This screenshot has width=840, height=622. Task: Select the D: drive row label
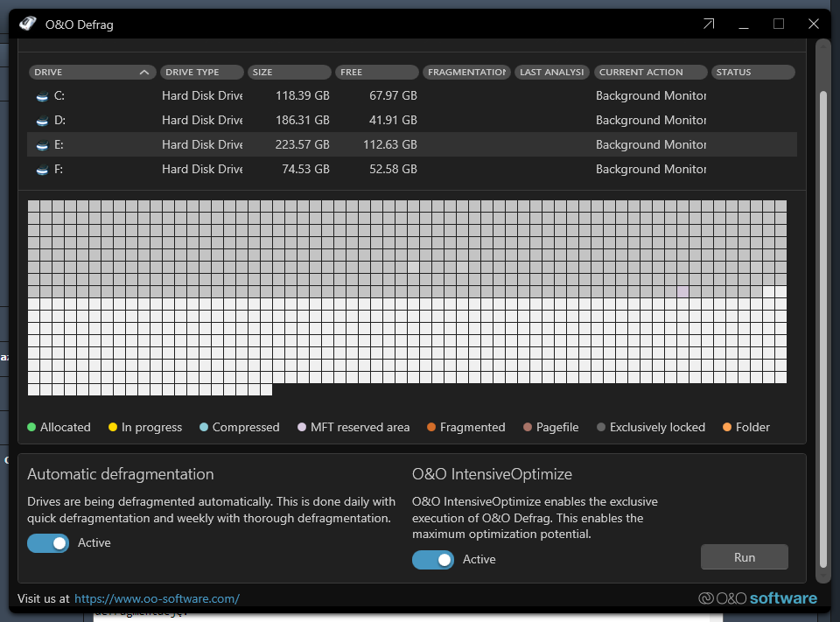[59, 121]
